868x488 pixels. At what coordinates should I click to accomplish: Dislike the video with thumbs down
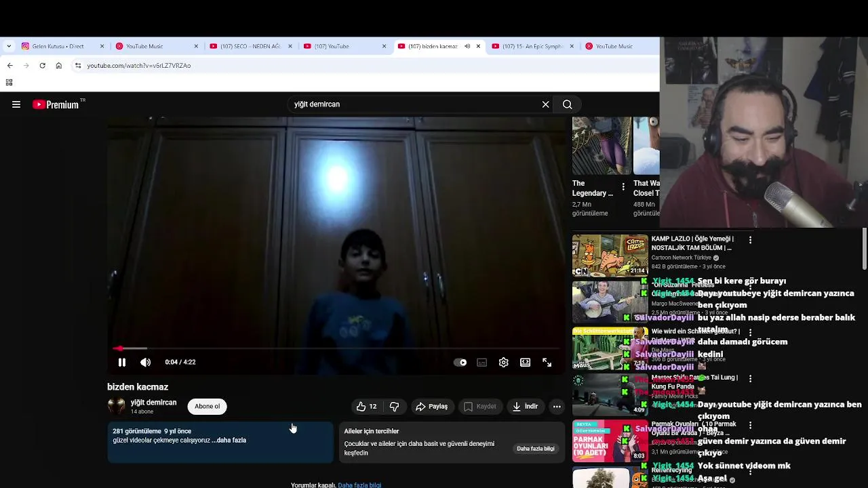[x=395, y=407]
